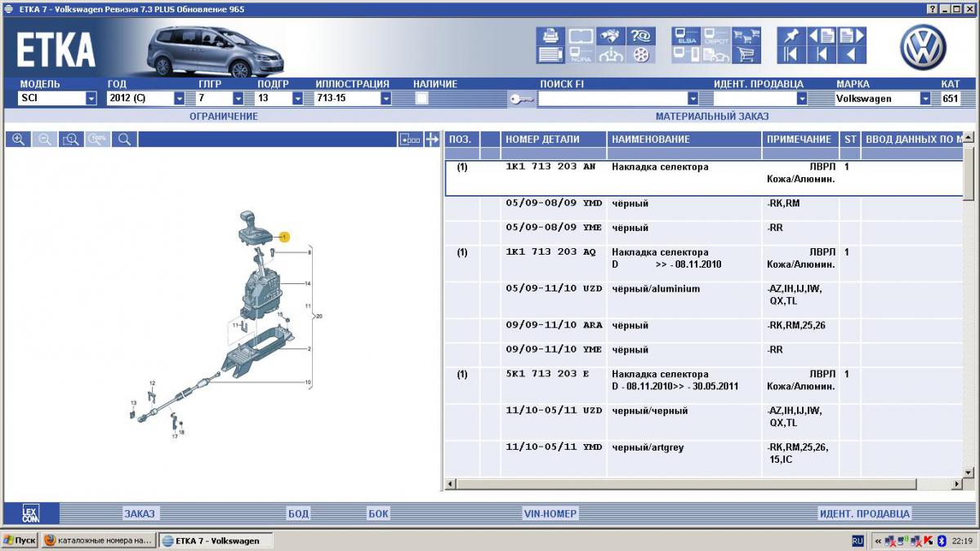Open the ?@ help icon
Screen dimensions: 980x551
(x=641, y=36)
